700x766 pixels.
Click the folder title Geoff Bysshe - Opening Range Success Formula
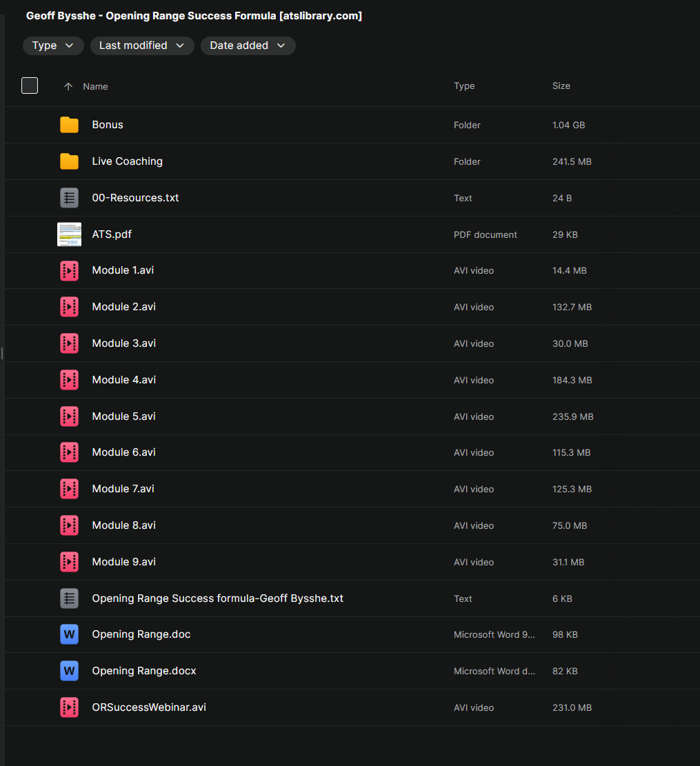click(x=194, y=16)
